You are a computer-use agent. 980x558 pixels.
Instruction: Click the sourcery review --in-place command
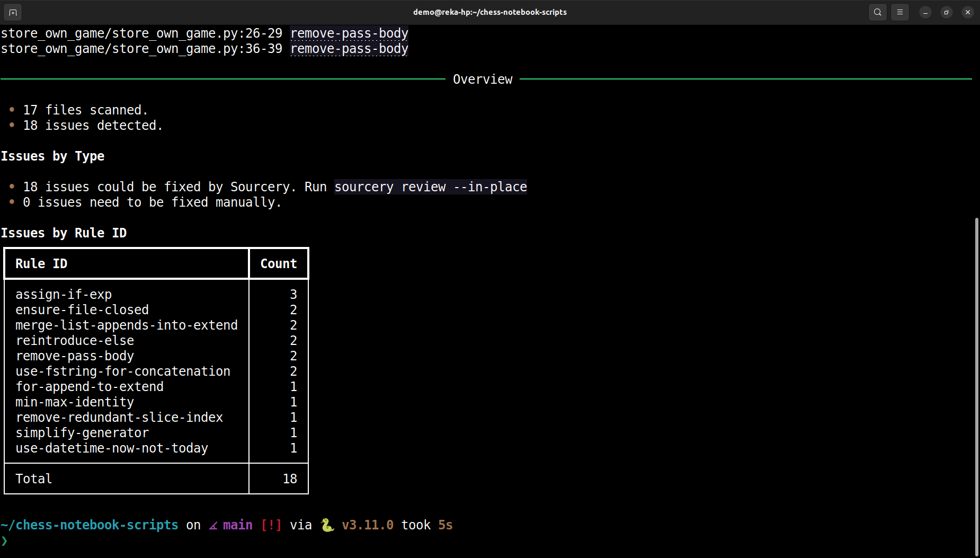[430, 187]
